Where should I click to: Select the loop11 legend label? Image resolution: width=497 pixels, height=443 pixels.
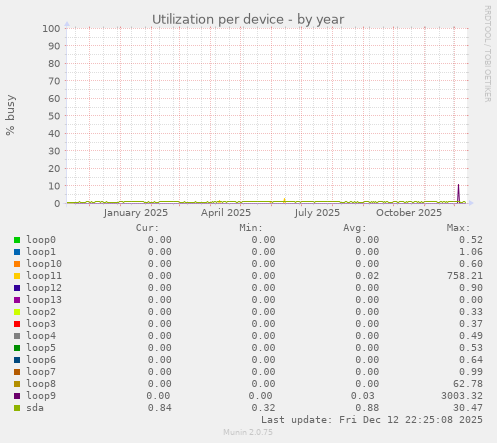coord(44,276)
